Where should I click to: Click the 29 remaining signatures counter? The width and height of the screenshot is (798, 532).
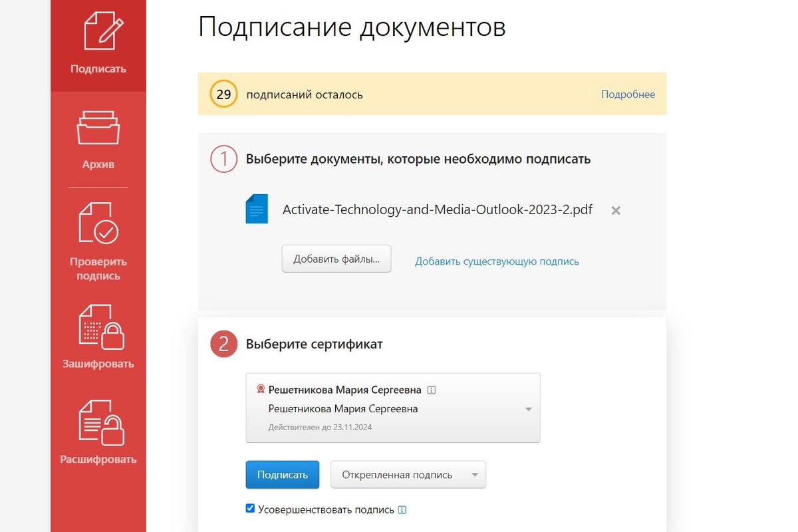click(223, 94)
